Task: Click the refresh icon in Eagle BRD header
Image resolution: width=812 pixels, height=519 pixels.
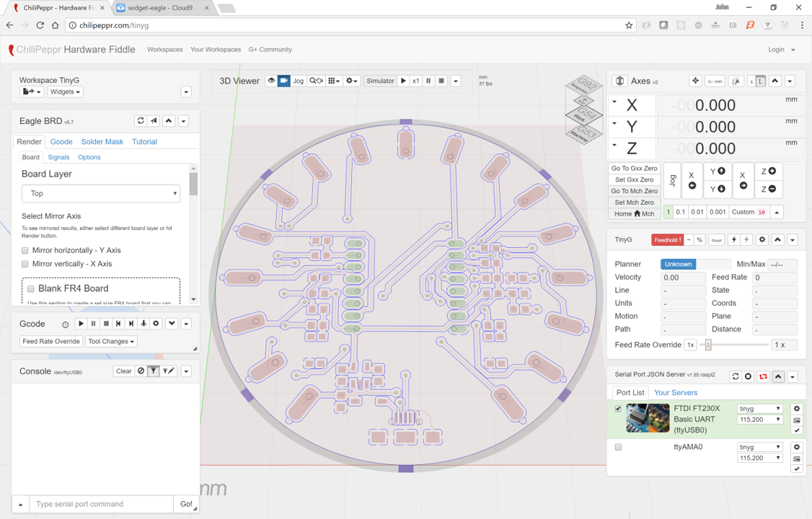Action: (141, 121)
